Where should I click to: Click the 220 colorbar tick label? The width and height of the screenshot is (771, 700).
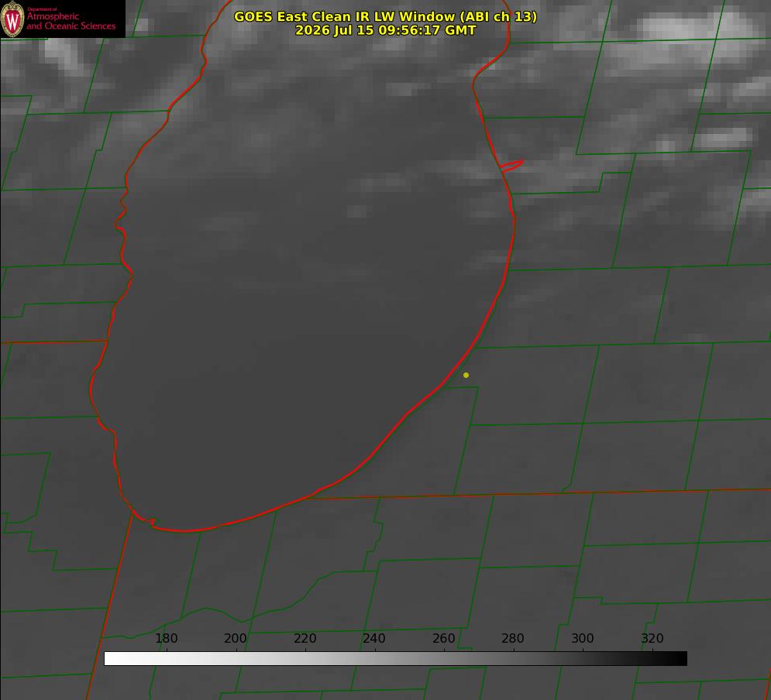click(305, 638)
